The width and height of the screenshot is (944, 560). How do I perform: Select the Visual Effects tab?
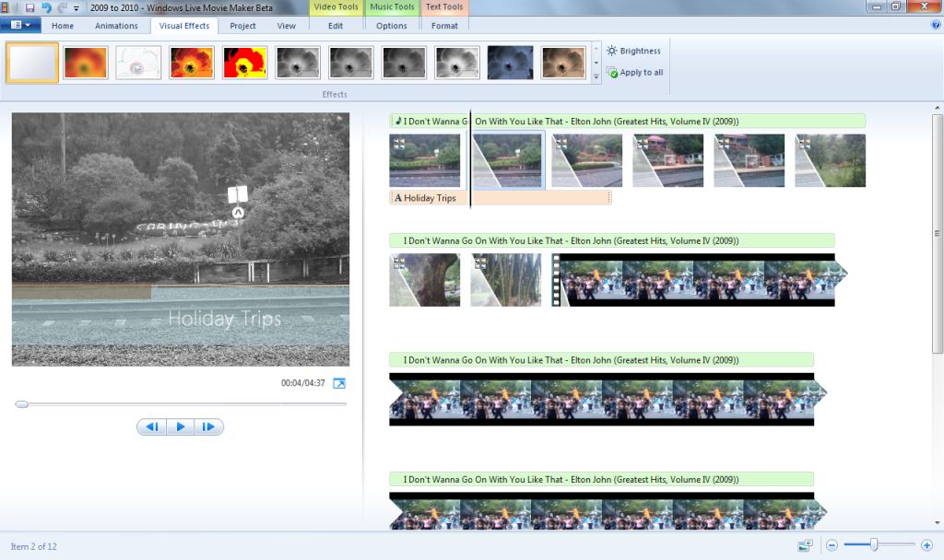(184, 26)
